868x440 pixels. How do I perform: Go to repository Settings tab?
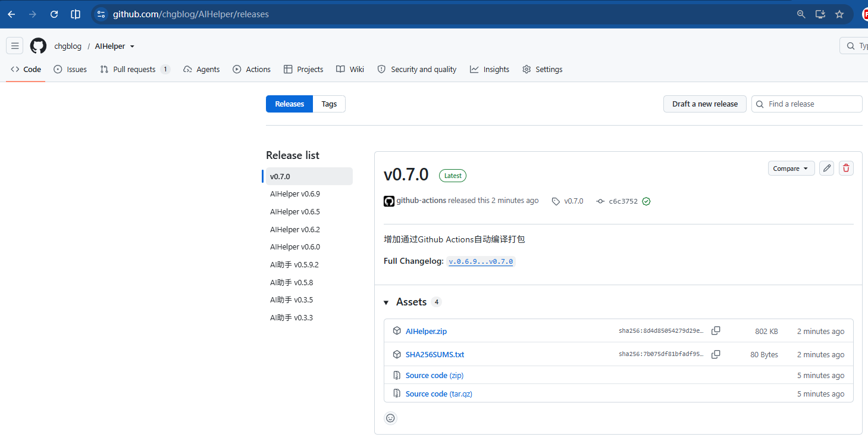543,70
